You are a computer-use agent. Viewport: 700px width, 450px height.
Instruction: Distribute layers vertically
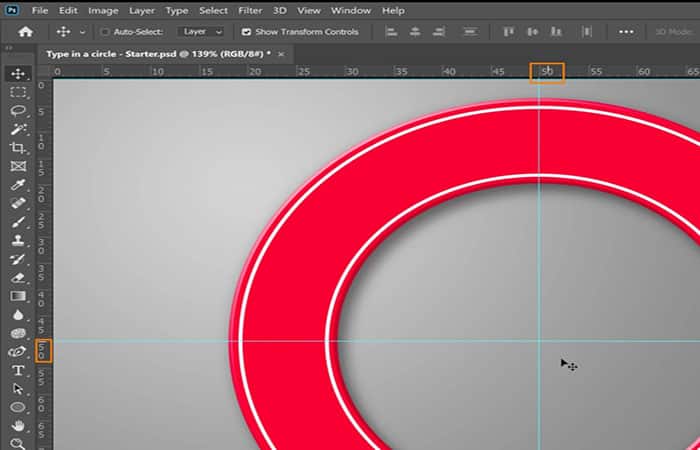point(469,32)
